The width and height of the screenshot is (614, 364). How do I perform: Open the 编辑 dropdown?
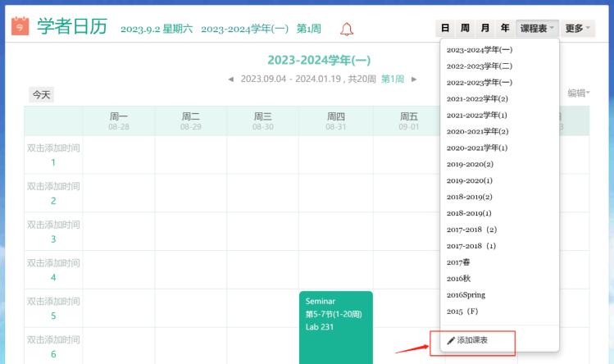579,93
